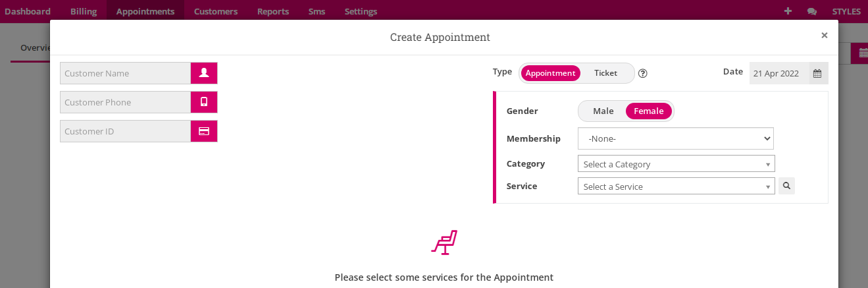This screenshot has width=868, height=288.
Task: Click the person icon beside Customer Name
Action: pos(204,73)
